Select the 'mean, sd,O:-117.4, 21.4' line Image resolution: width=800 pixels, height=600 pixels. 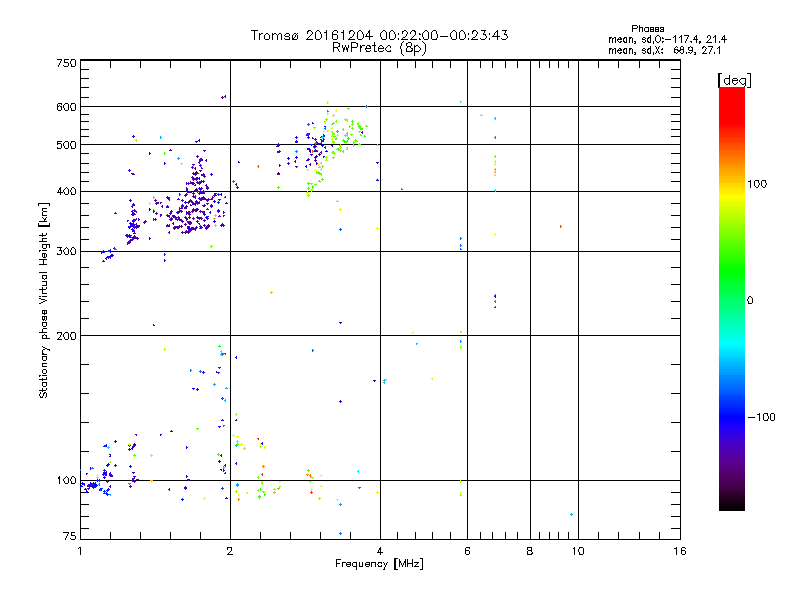tap(667, 39)
